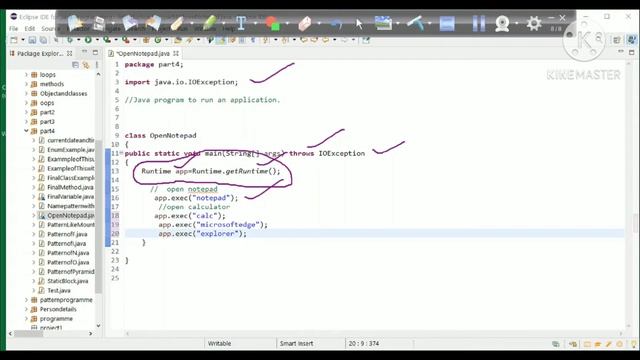Choose the Text tool in annotation toolbar

241,23
